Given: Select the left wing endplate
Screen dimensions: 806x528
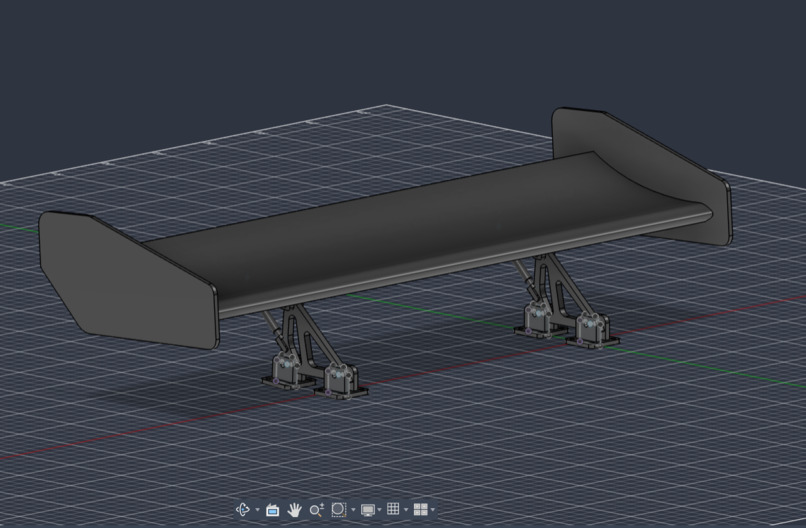Looking at the screenshot, I should click(129, 280).
